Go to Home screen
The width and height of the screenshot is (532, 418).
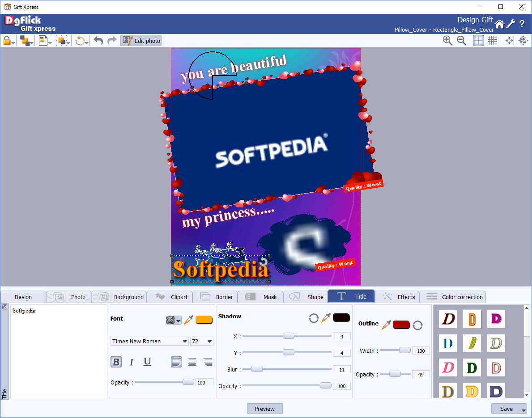(x=499, y=24)
